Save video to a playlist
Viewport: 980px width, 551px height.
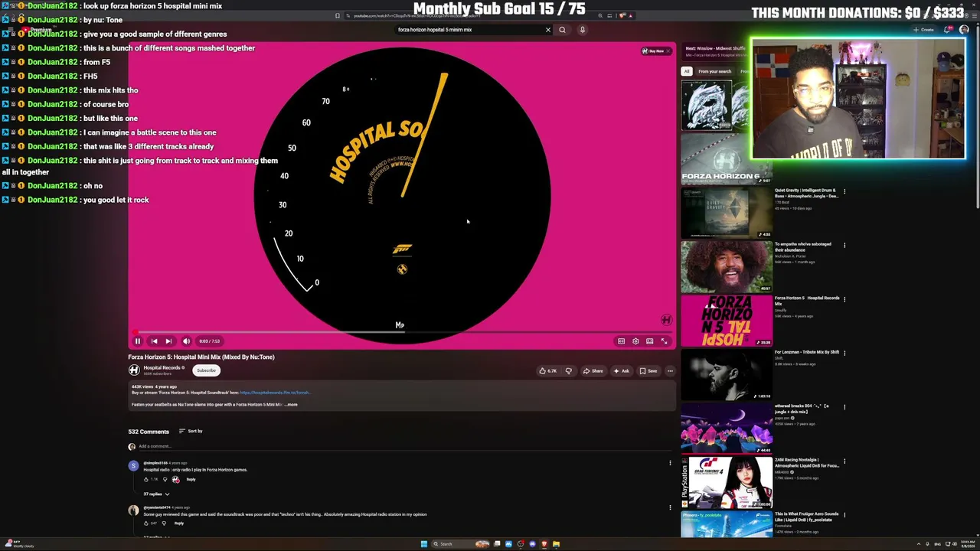pyautogui.click(x=648, y=371)
